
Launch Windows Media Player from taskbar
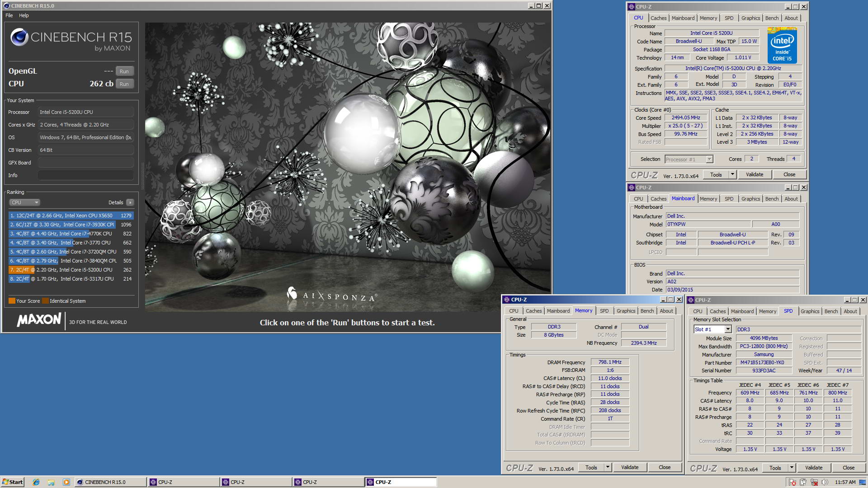pyautogui.click(x=66, y=482)
